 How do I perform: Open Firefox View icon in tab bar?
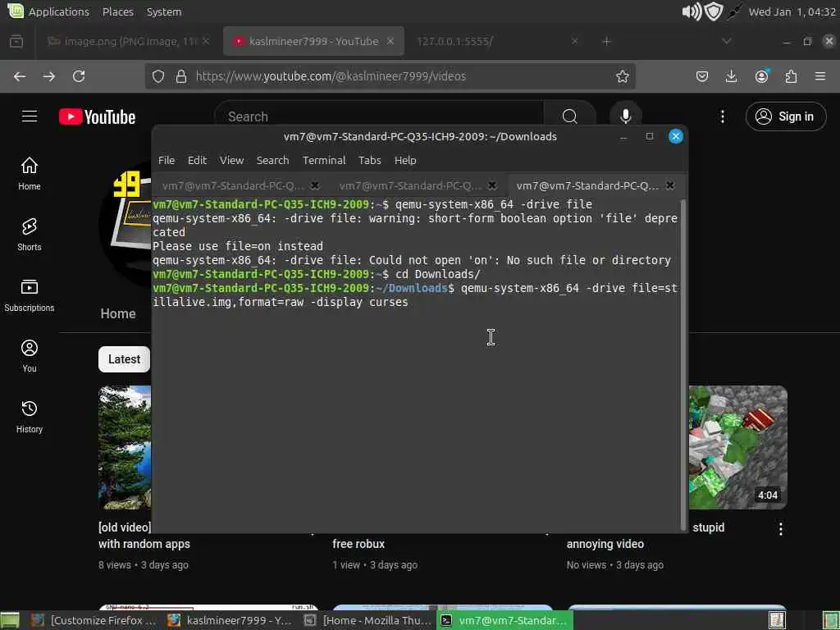coord(16,41)
